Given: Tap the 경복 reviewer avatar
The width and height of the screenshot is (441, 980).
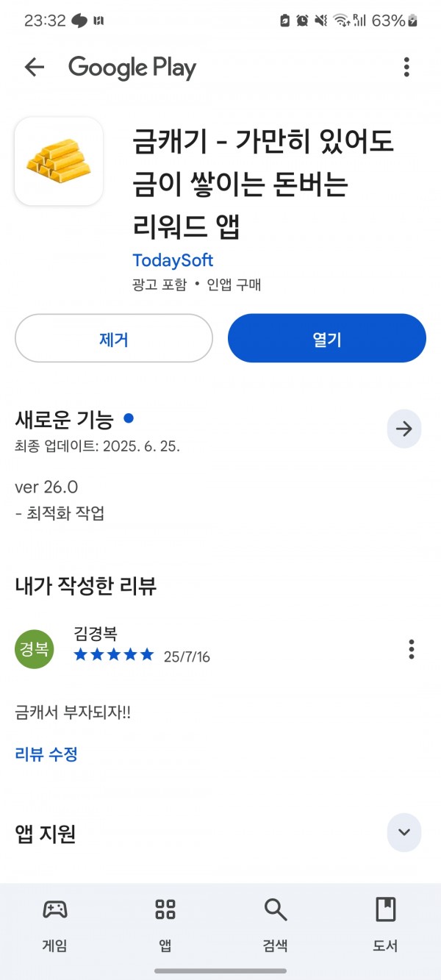Looking at the screenshot, I should point(35,649).
